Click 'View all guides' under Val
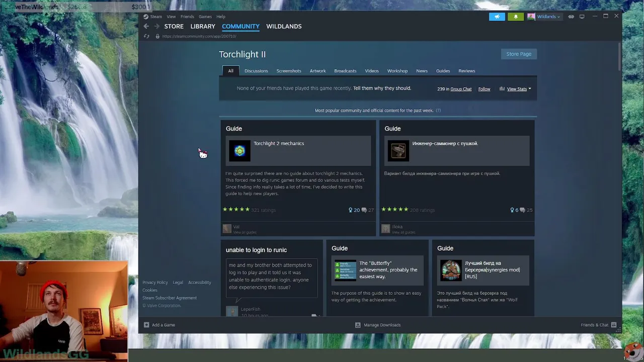Screen dimensions: 644x362 pyautogui.click(x=245, y=232)
